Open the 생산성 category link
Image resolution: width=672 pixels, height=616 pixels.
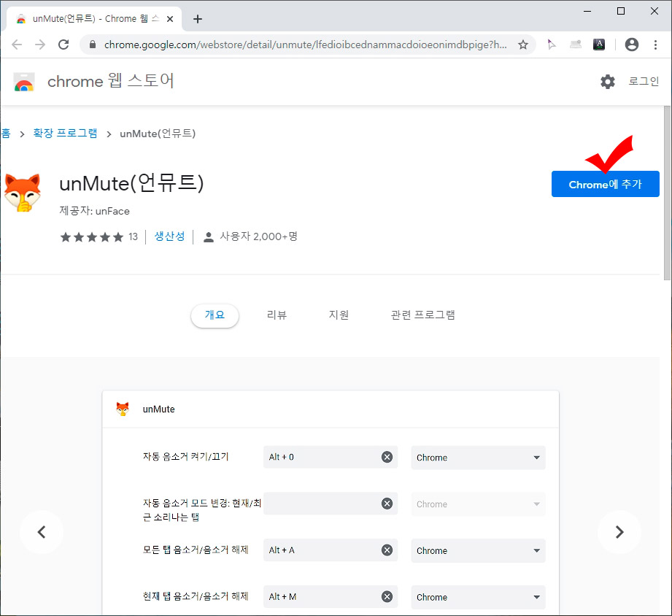[x=169, y=236]
